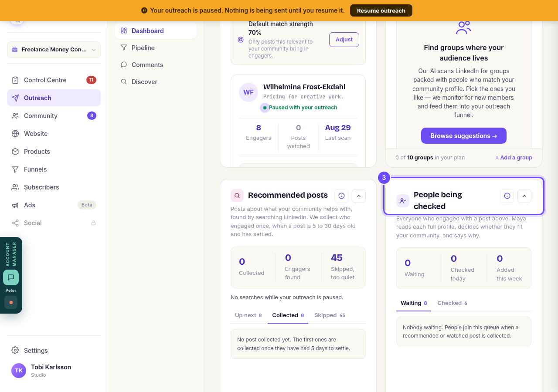Image resolution: width=558 pixels, height=392 pixels.
Task: Click the WF avatar of Wilhelmina Frost-Ekdahl
Action: pyautogui.click(x=248, y=92)
